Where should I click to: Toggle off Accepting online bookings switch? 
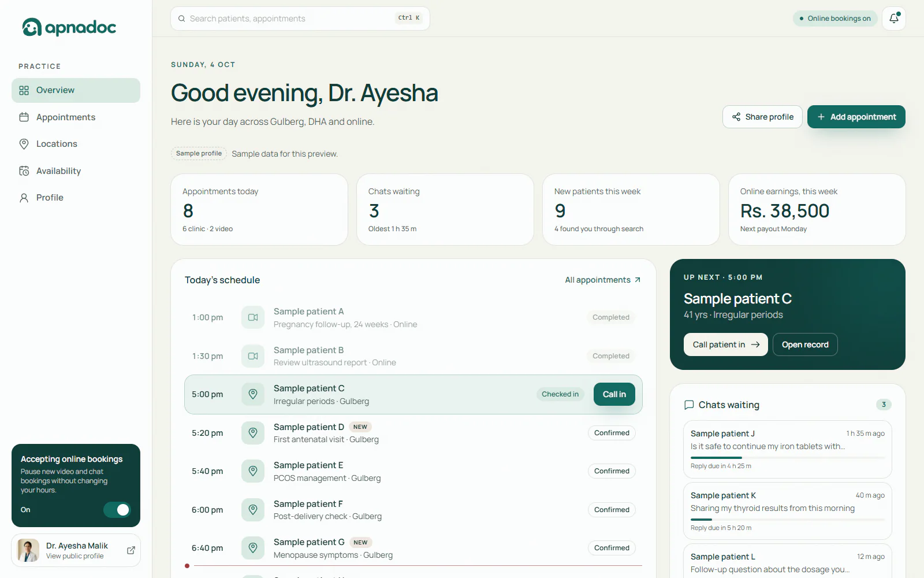tap(117, 510)
